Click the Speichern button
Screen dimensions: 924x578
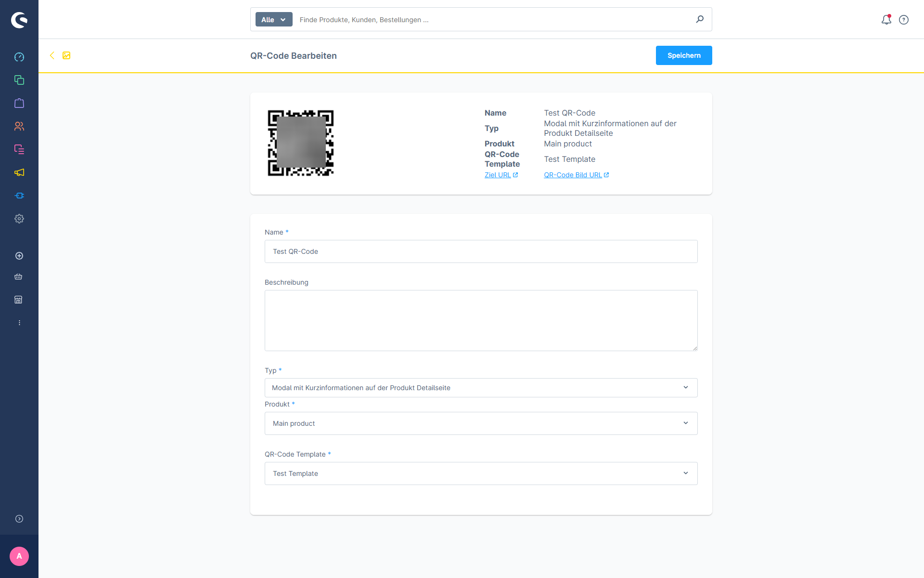pyautogui.click(x=684, y=55)
